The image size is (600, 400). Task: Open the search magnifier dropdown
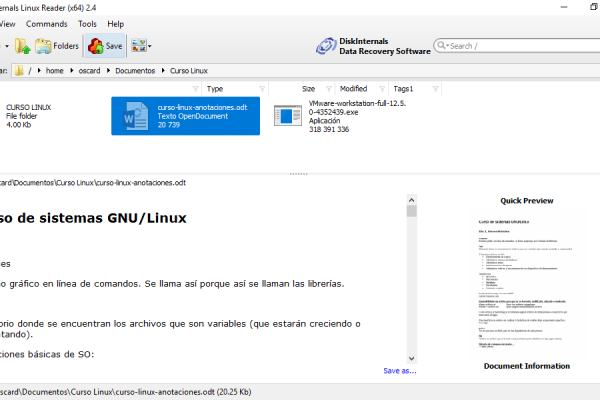pos(443,46)
